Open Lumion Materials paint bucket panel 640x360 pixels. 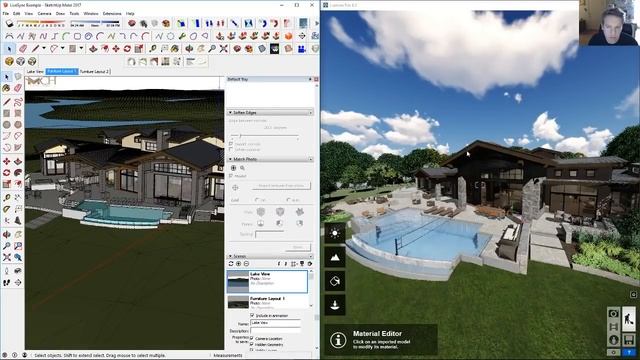(335, 281)
